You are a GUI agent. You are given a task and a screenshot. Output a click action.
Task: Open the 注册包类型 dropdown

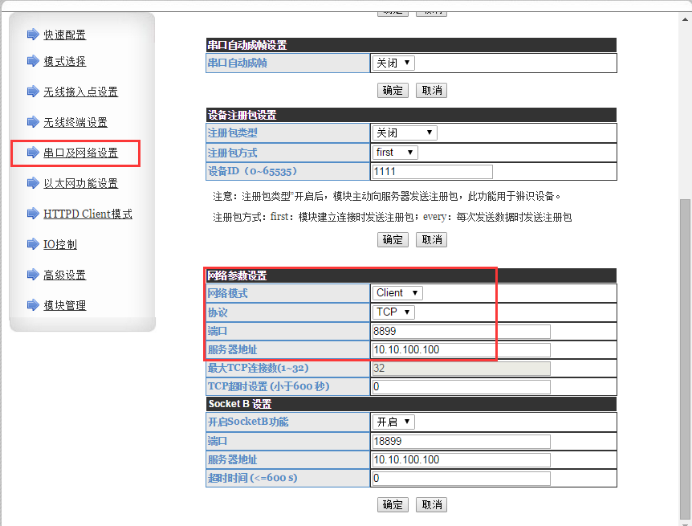pos(404,133)
